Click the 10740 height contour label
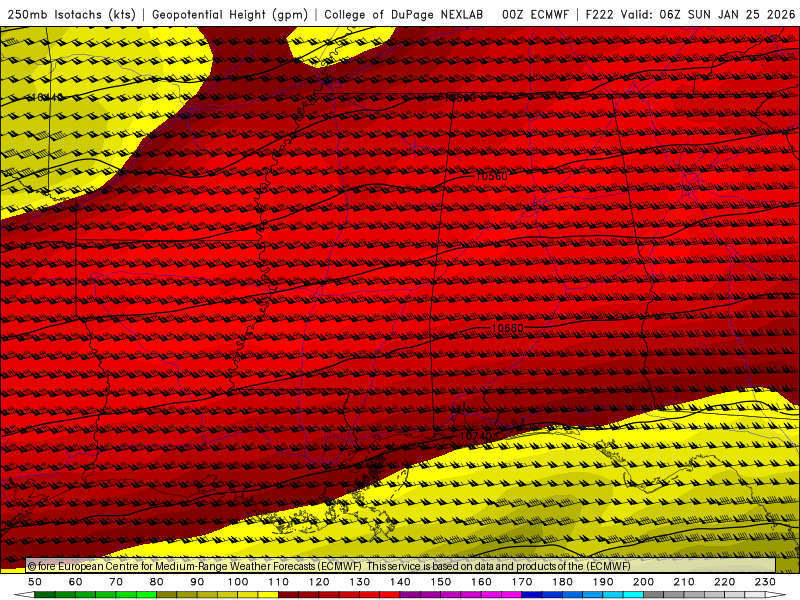This screenshot has width=800, height=600. click(476, 436)
